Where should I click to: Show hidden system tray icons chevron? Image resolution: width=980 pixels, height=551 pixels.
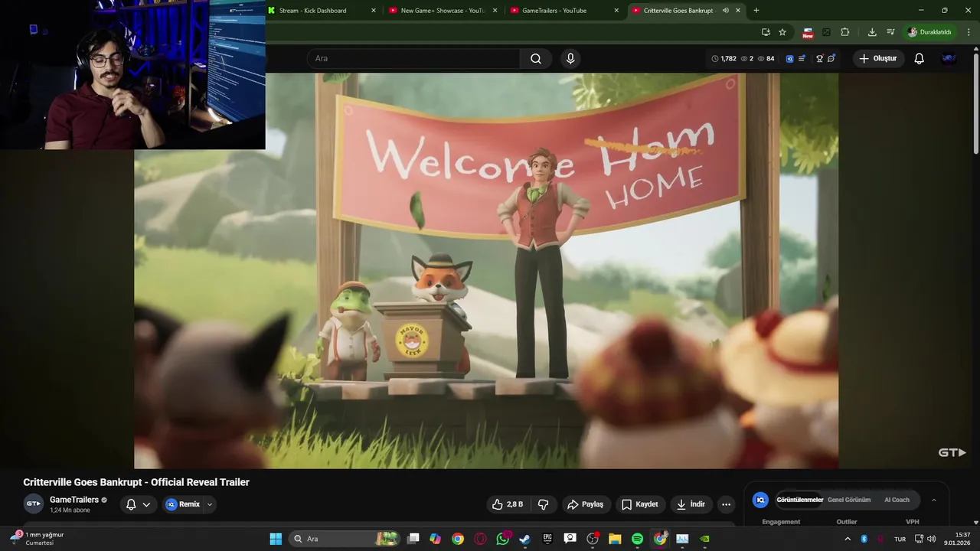pyautogui.click(x=848, y=539)
